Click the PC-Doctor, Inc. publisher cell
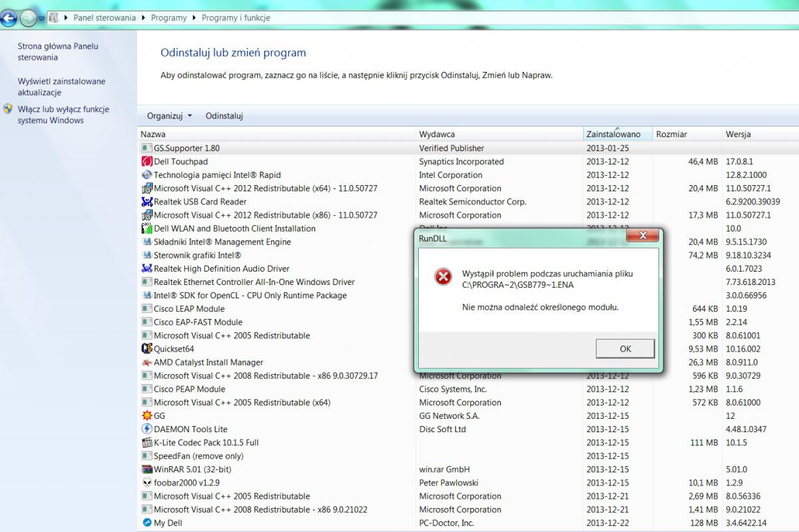 click(x=447, y=523)
